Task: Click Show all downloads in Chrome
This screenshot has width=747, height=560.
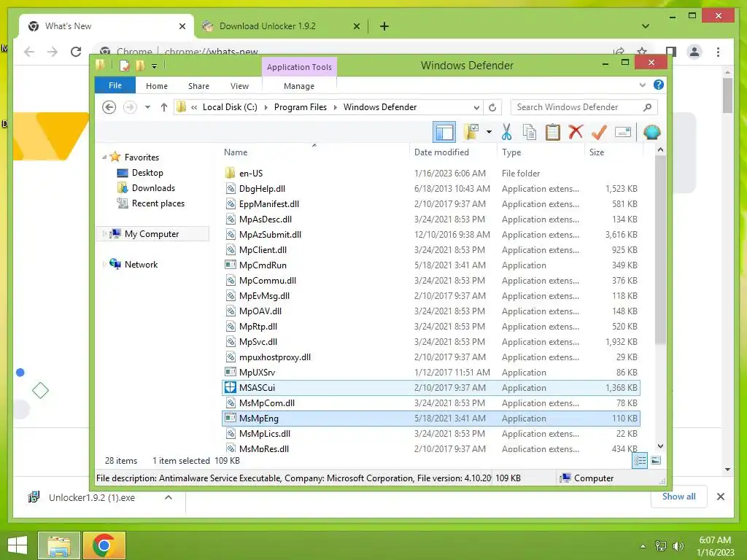Action: coord(678,496)
